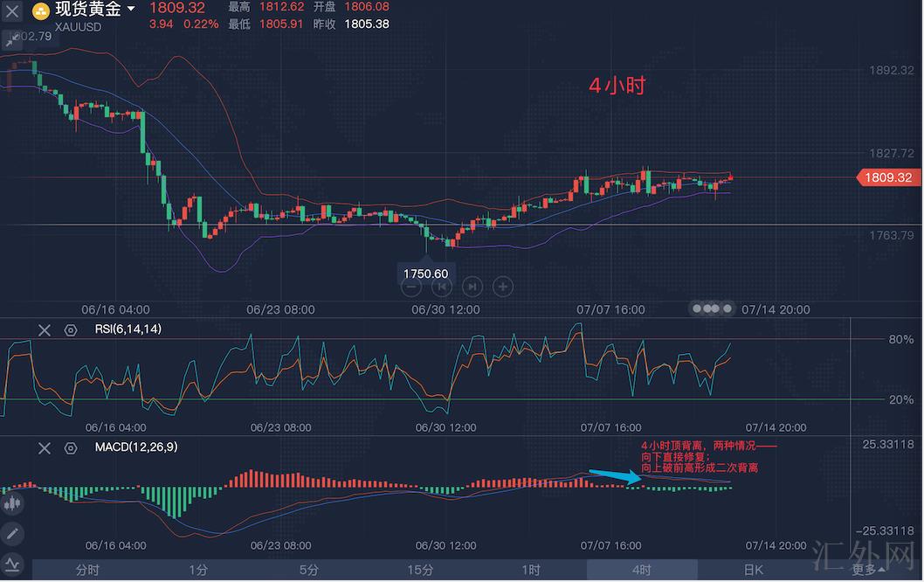The image size is (924, 582).
Task: Open the 现货黄金 symbol dropdown
Action: [x=131, y=10]
